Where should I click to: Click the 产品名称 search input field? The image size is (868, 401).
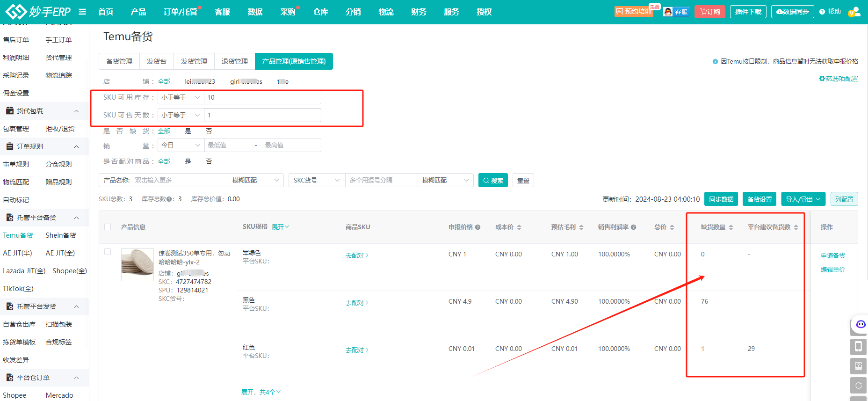point(179,180)
